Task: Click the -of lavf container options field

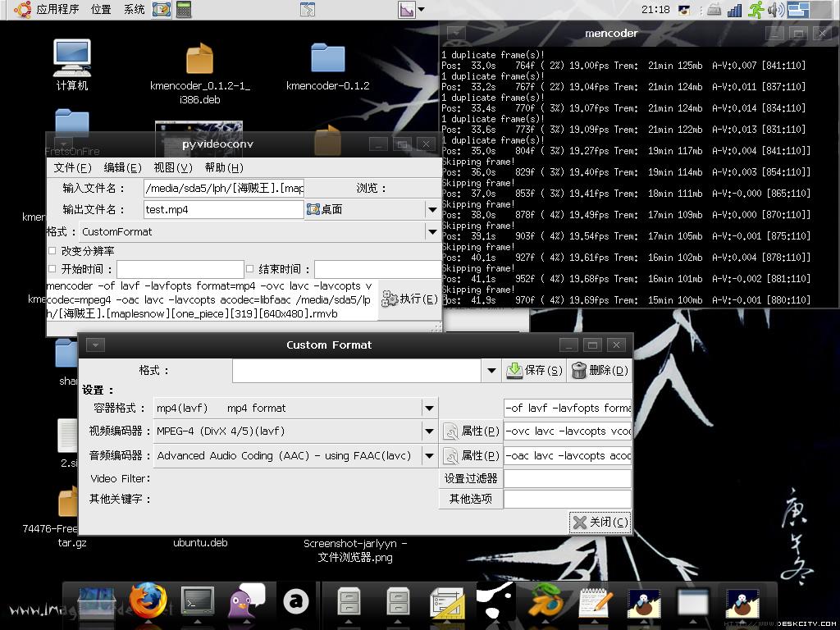Action: (x=568, y=409)
